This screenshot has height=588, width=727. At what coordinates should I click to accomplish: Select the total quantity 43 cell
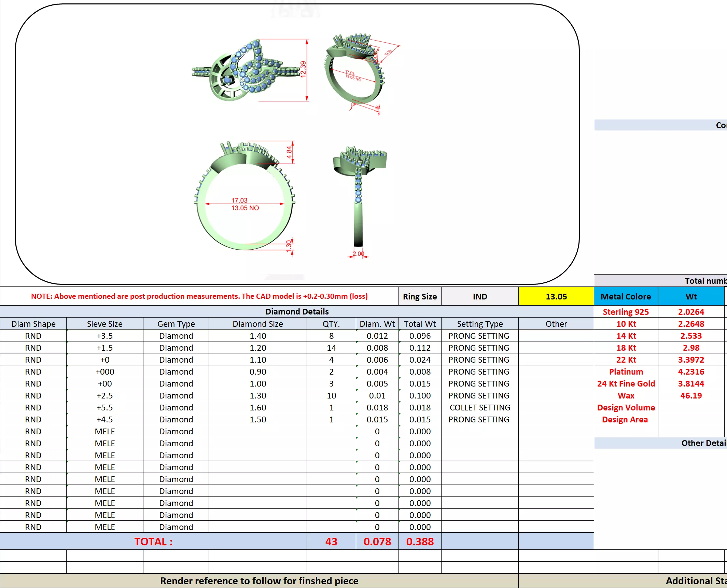(331, 542)
